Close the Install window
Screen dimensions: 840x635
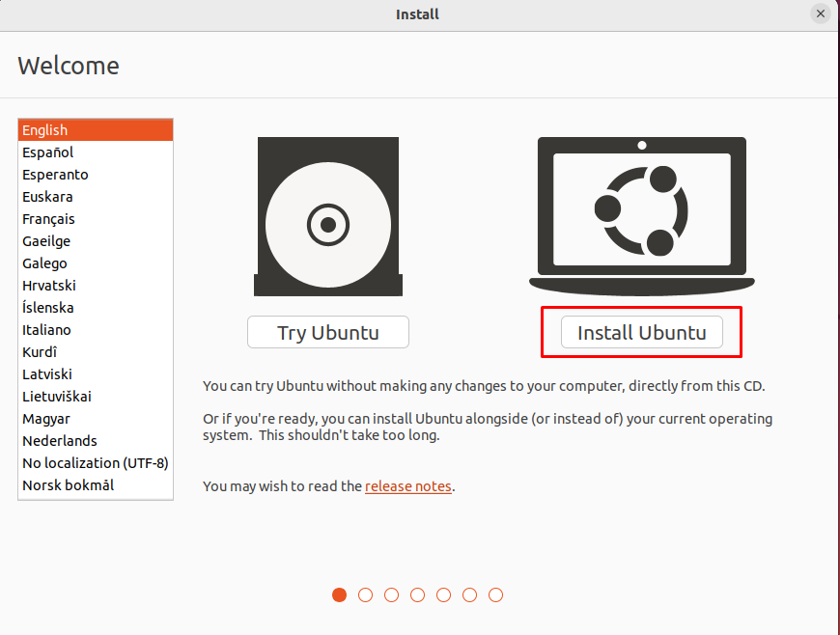[x=820, y=14]
